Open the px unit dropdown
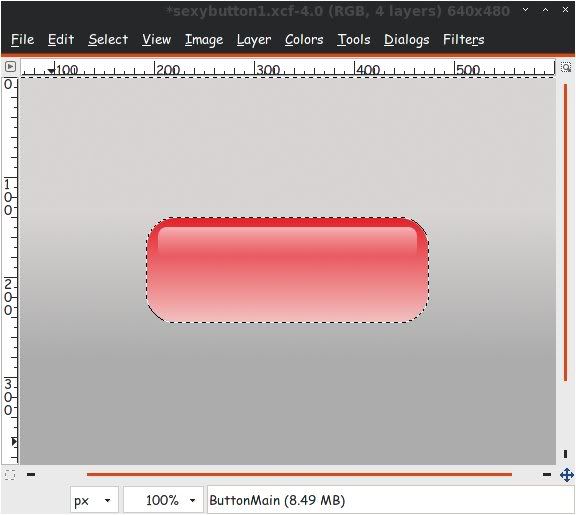This screenshot has height=515, width=576. tap(94, 500)
